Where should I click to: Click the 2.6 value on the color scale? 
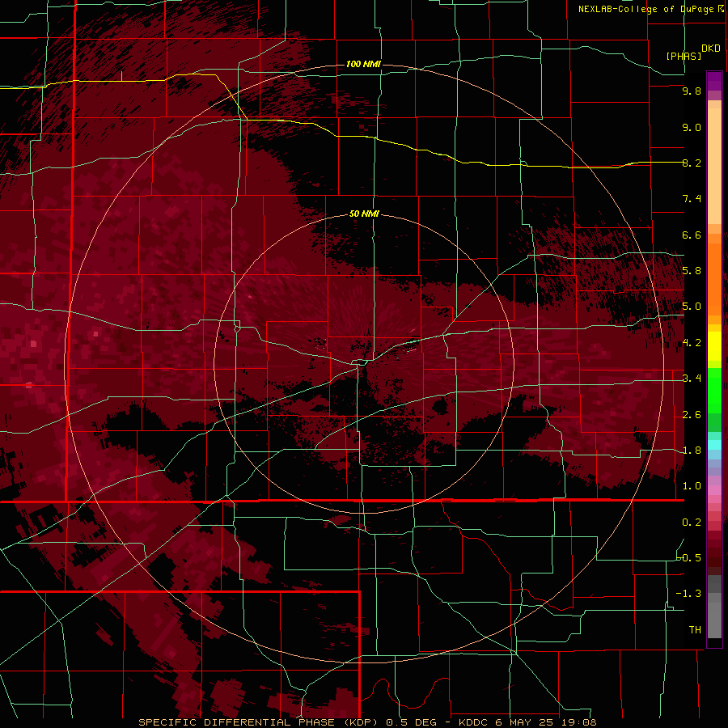coord(692,415)
